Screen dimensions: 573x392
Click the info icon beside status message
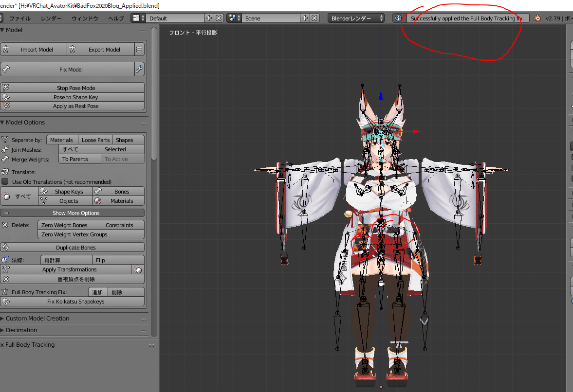(x=398, y=18)
